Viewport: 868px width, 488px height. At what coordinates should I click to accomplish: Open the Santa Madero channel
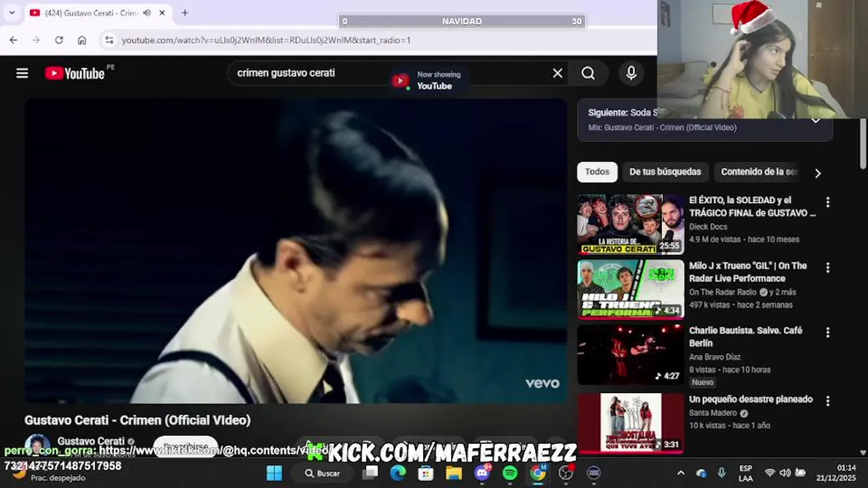pos(713,413)
